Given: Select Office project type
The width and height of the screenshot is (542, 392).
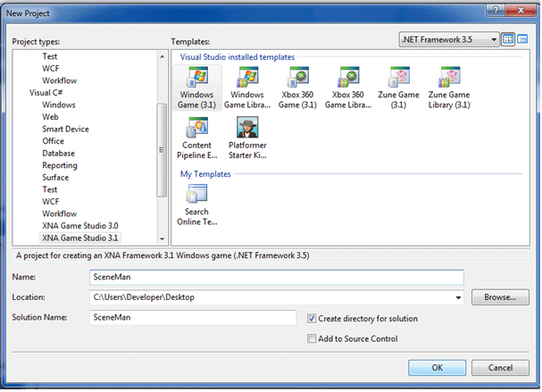Looking at the screenshot, I should point(54,141).
